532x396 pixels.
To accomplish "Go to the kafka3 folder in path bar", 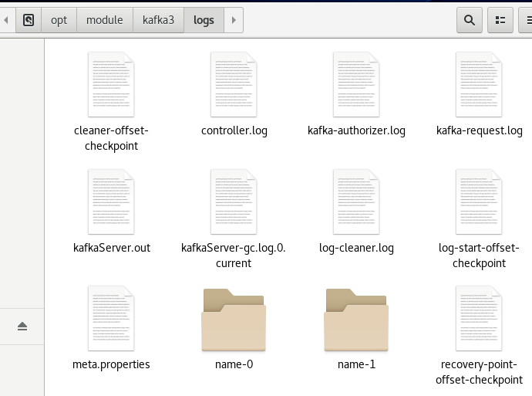I will pos(159,20).
